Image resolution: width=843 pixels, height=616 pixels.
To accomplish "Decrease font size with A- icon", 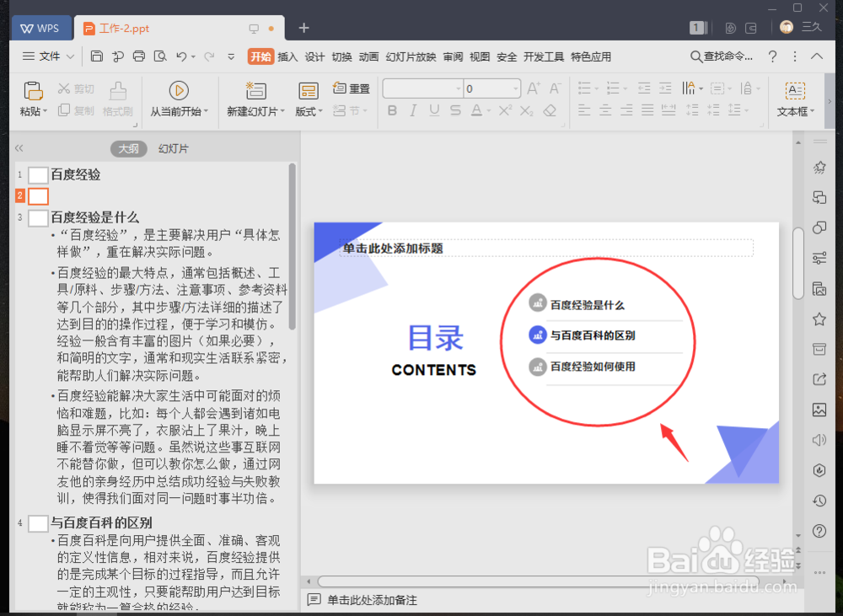I will (556, 88).
